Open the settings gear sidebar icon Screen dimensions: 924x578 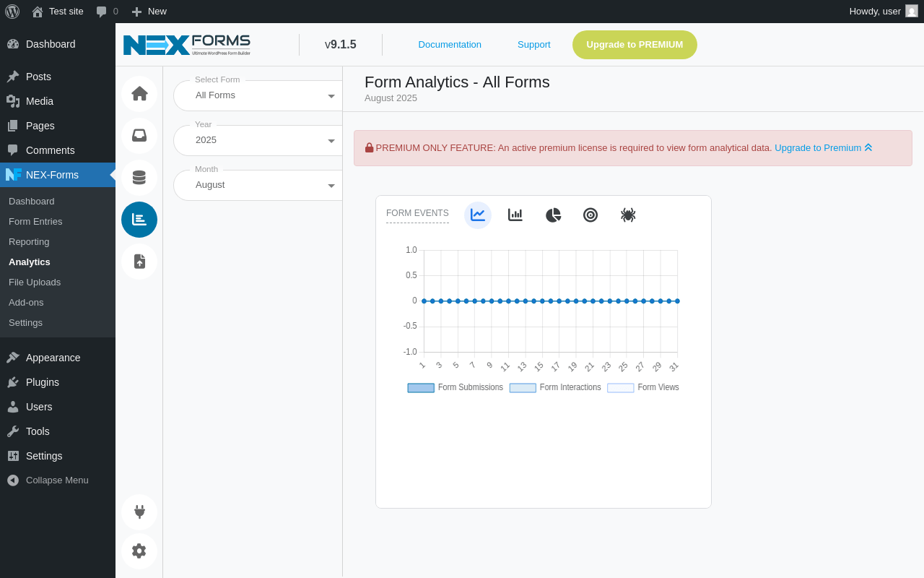(x=139, y=551)
